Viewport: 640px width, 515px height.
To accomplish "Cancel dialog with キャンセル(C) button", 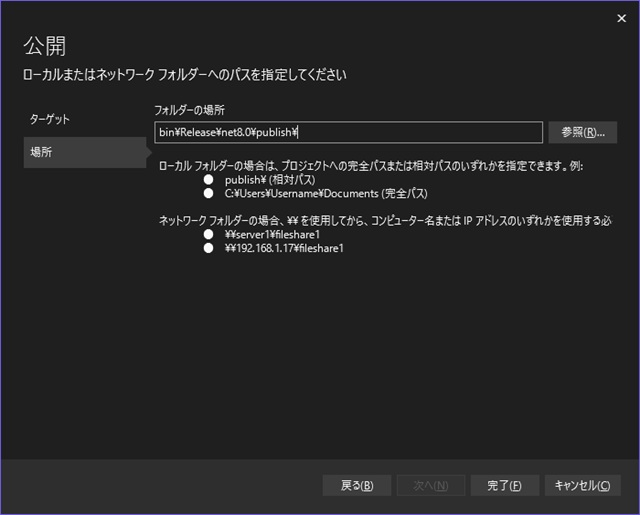I will tap(582, 485).
